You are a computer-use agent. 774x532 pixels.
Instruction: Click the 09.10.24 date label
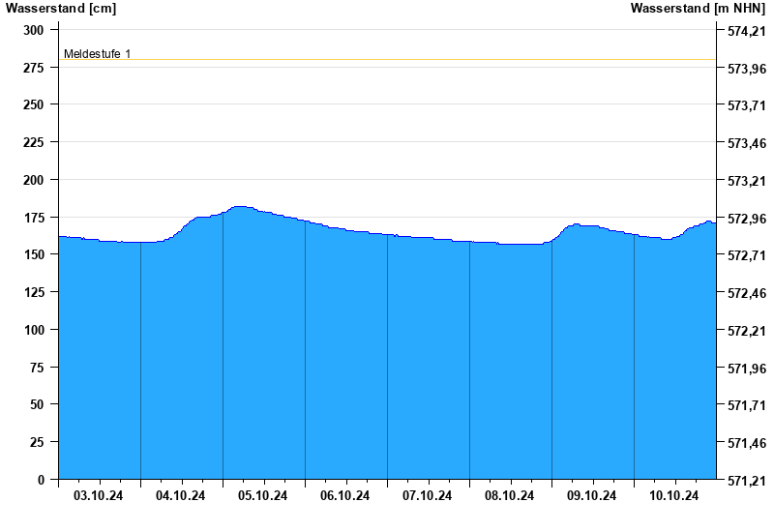click(x=592, y=496)
